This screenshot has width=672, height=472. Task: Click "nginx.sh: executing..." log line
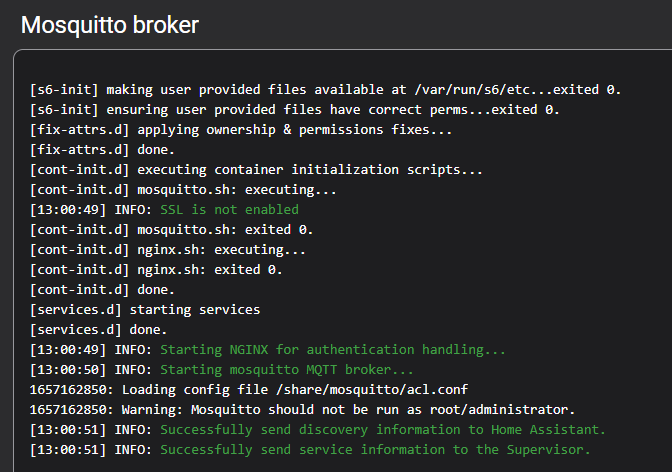pos(168,250)
